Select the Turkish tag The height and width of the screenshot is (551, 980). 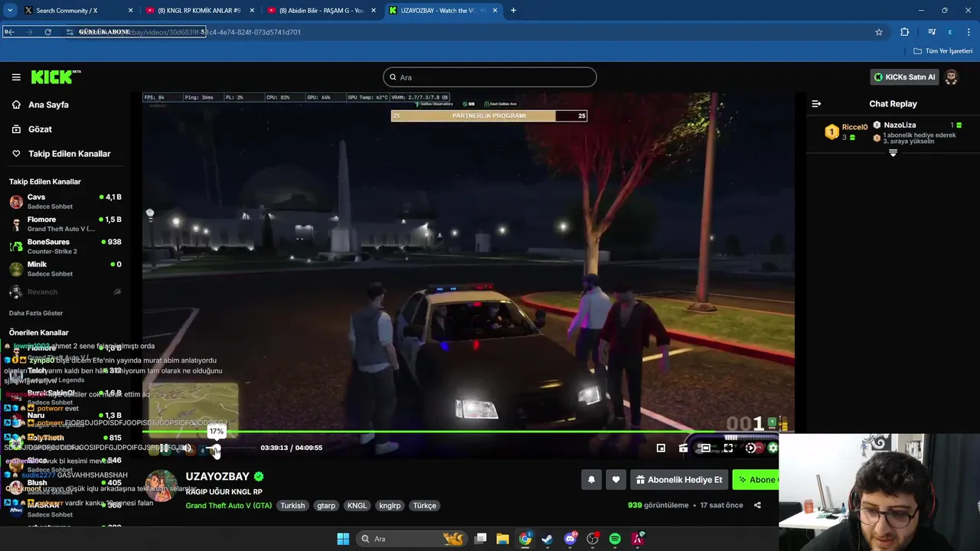point(292,505)
